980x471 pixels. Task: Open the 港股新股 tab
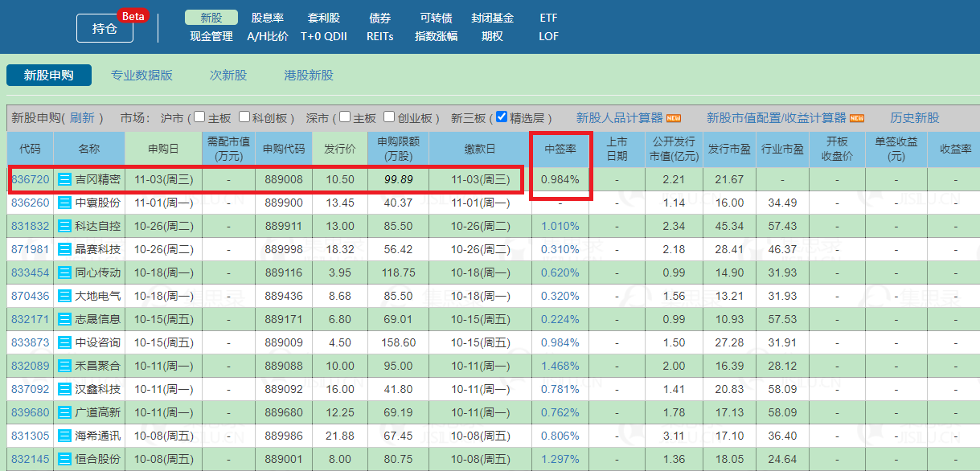(x=309, y=76)
